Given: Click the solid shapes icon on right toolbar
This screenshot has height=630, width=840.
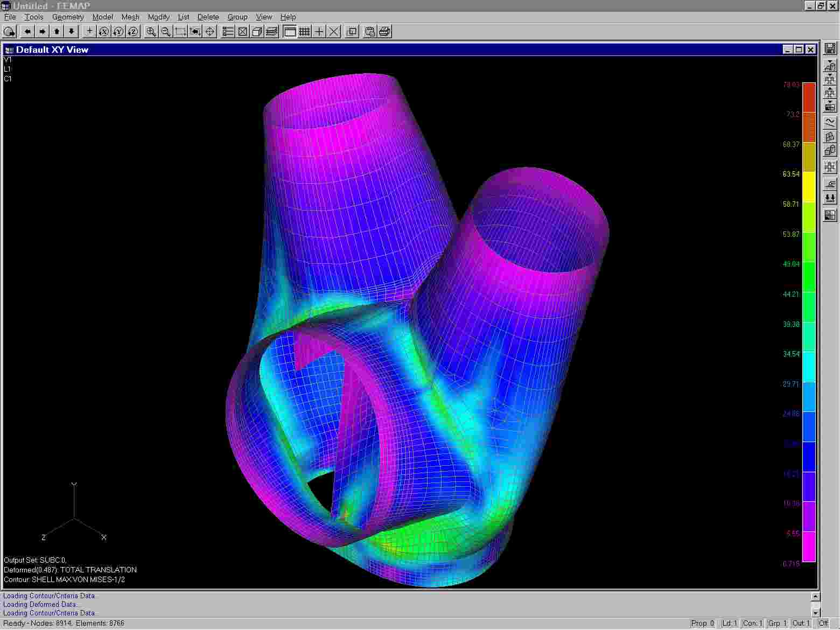Looking at the screenshot, I should [830, 151].
